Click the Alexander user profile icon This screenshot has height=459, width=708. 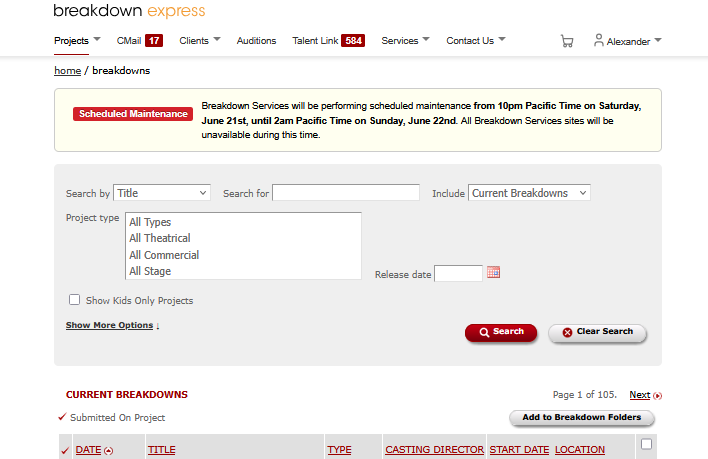coord(598,40)
